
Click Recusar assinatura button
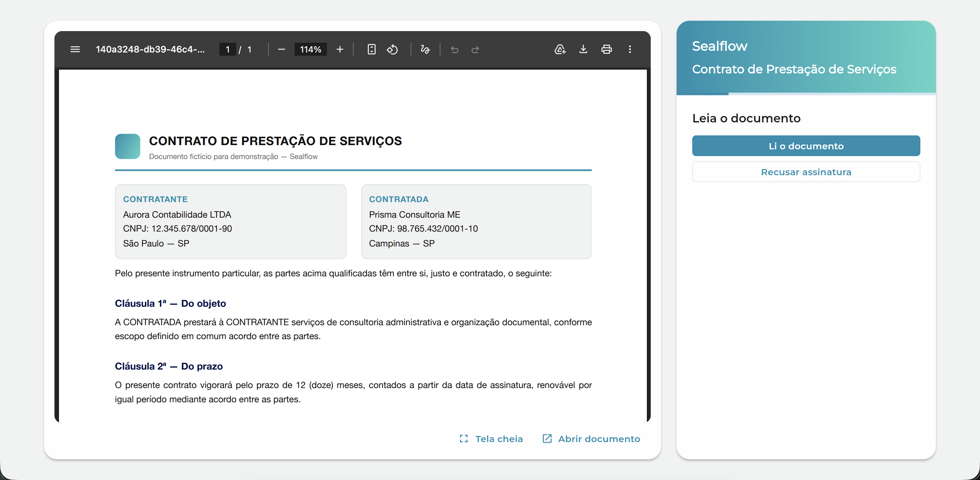pyautogui.click(x=806, y=172)
